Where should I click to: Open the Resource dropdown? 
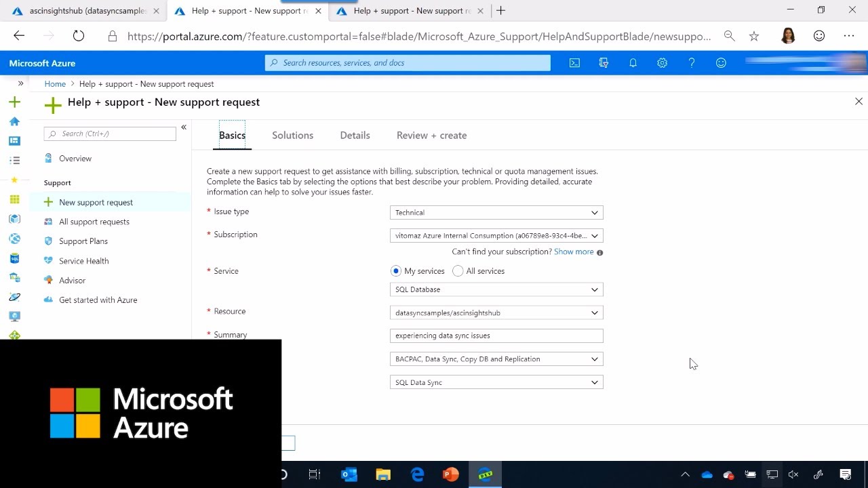[496, 313]
